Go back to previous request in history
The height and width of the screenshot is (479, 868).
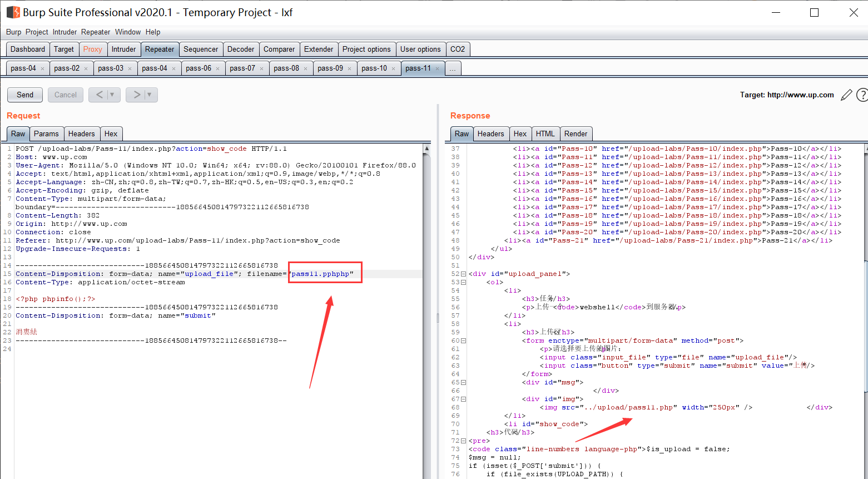click(x=100, y=95)
